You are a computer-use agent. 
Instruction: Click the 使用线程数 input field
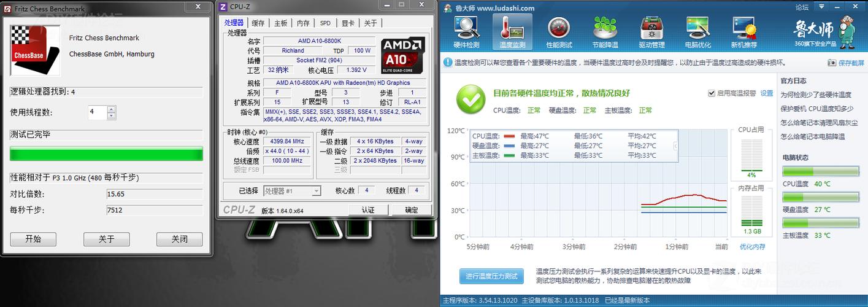tap(97, 112)
